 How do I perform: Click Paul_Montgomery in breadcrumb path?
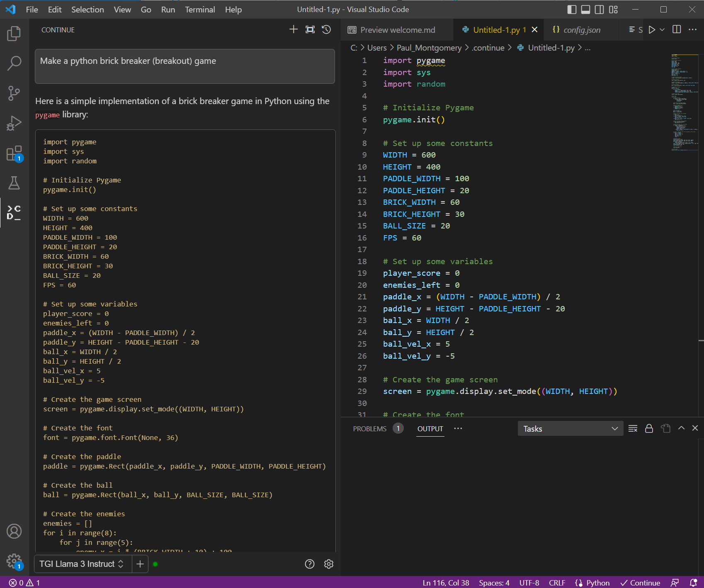coord(429,48)
